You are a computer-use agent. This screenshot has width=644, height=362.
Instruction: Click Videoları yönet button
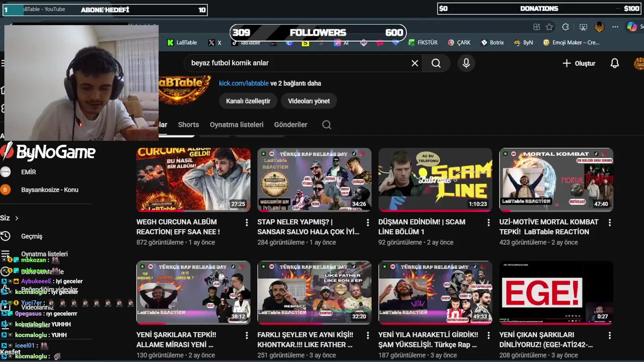click(x=308, y=101)
